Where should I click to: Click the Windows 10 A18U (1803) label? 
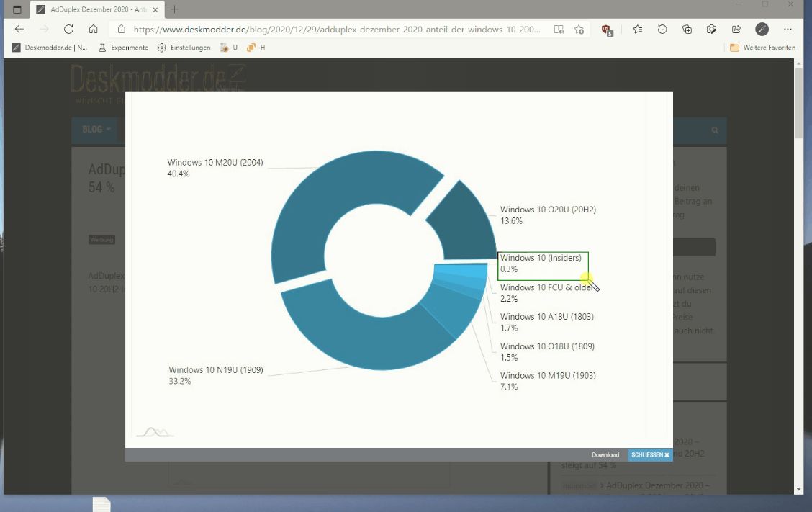[547, 317]
